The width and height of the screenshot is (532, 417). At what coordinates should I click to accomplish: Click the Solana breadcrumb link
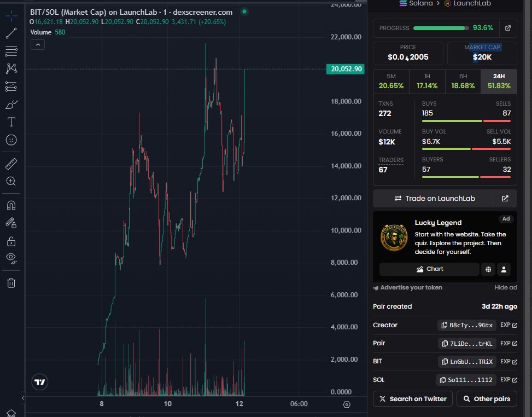(416, 3)
